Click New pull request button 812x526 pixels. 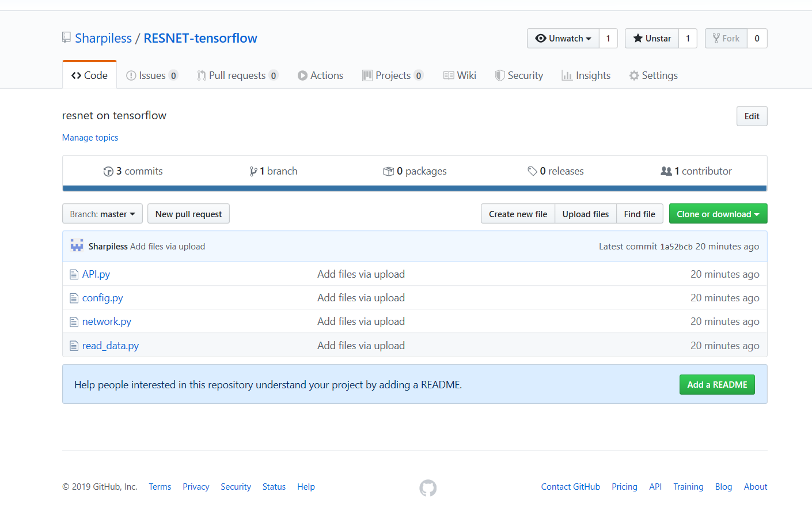(188, 214)
